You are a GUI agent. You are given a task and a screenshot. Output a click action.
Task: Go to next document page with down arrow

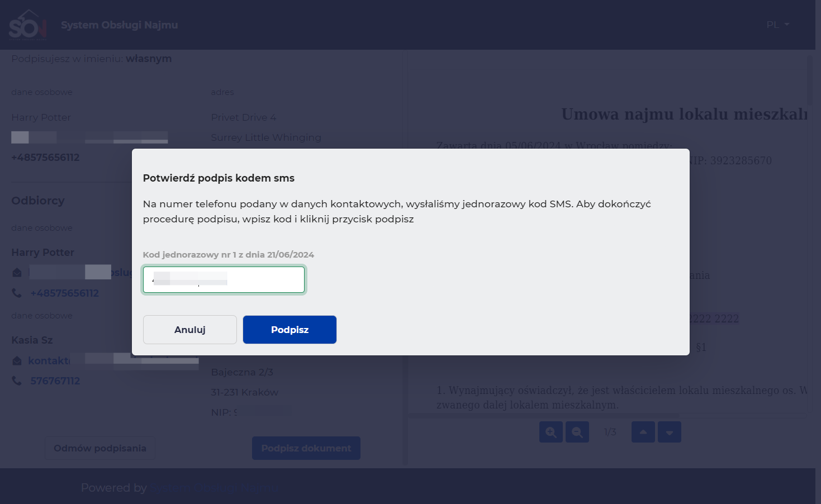670,432
